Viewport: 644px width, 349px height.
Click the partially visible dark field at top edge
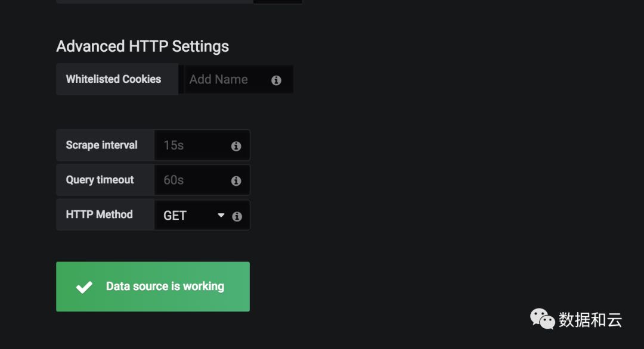[278, 2]
